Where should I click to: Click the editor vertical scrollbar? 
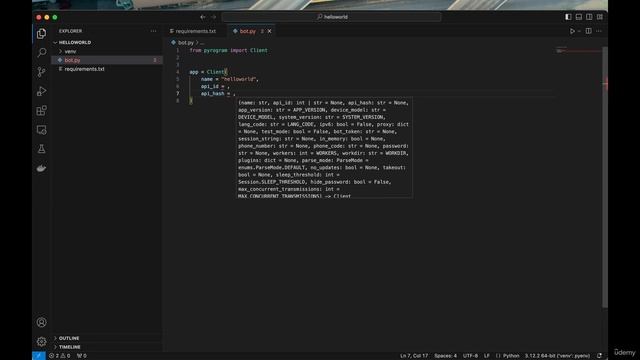click(605, 178)
